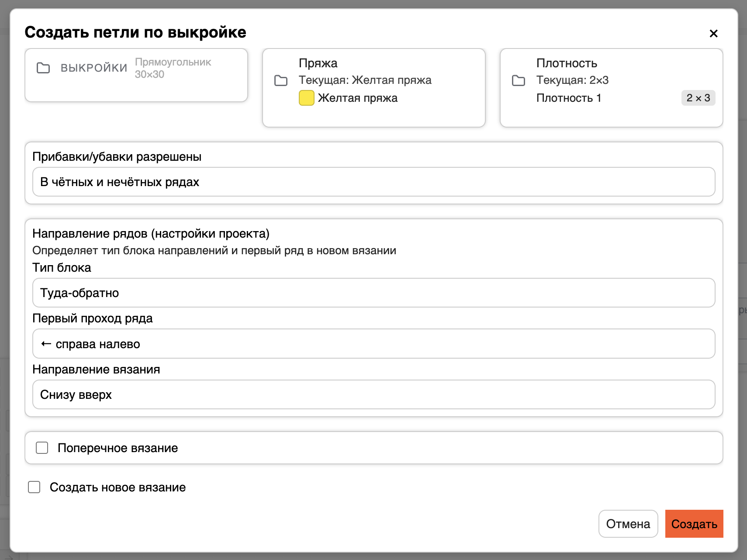Viewport: 747px width, 560px height.
Task: Click the Текущая: Желтая пряжа line
Action: (x=365, y=80)
